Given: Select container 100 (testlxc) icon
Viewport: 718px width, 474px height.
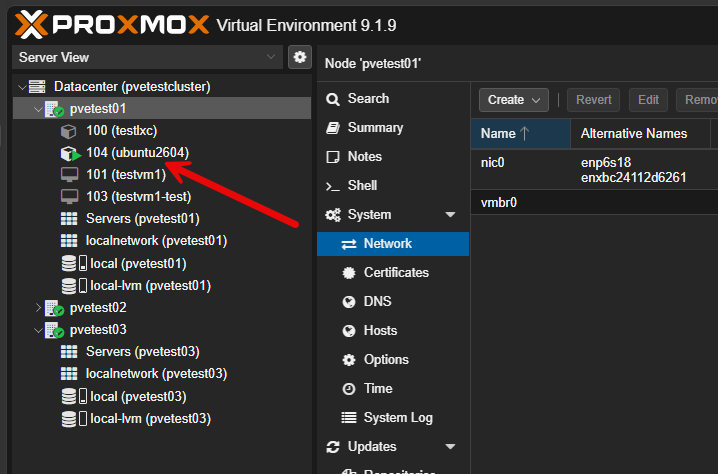Looking at the screenshot, I should pos(69,131).
